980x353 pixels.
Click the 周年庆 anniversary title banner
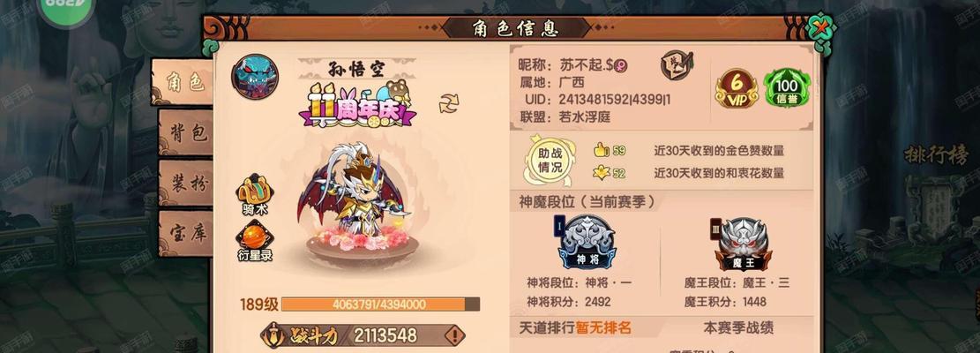point(358,104)
